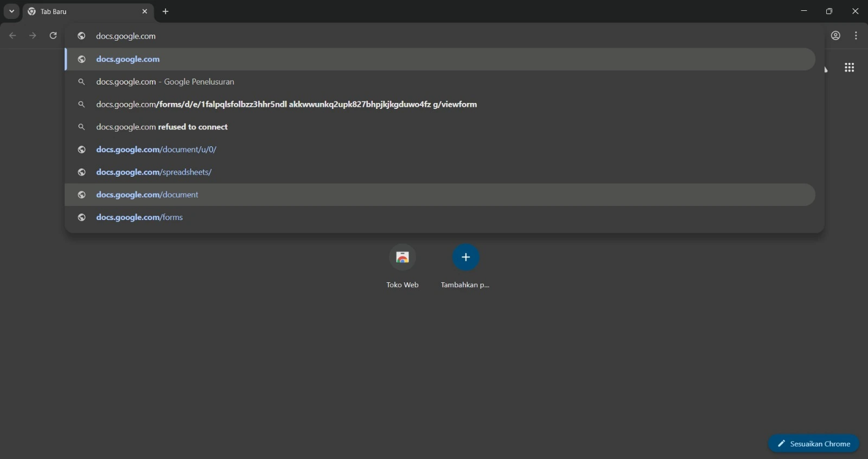Close the Tab Baru tab
Image resolution: width=868 pixels, height=459 pixels.
pyautogui.click(x=145, y=11)
